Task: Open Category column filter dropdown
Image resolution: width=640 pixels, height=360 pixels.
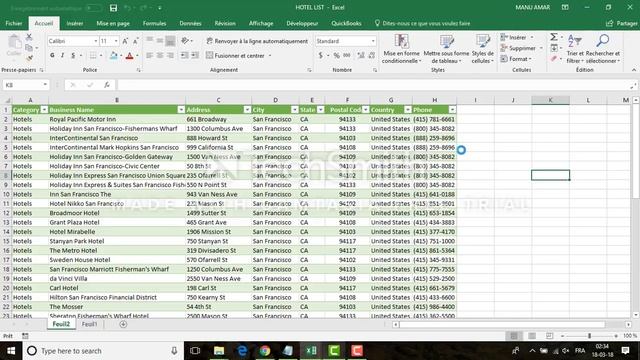Action: click(44, 110)
